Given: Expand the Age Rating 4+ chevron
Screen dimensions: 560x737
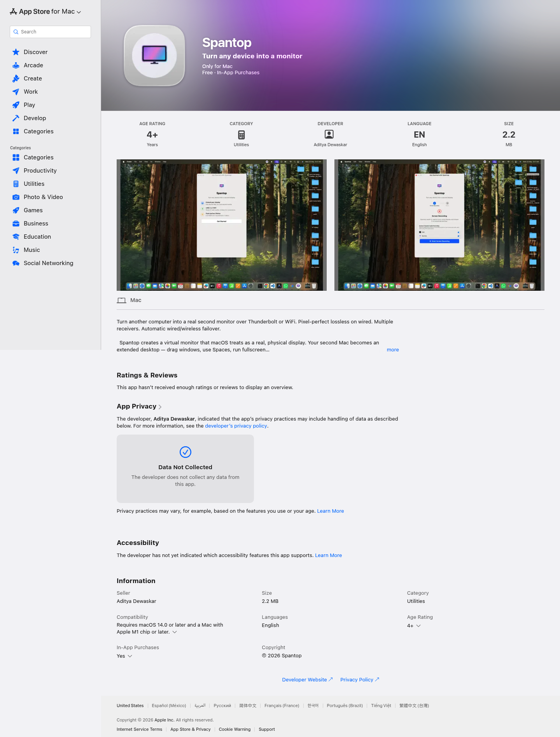Looking at the screenshot, I should (x=418, y=626).
